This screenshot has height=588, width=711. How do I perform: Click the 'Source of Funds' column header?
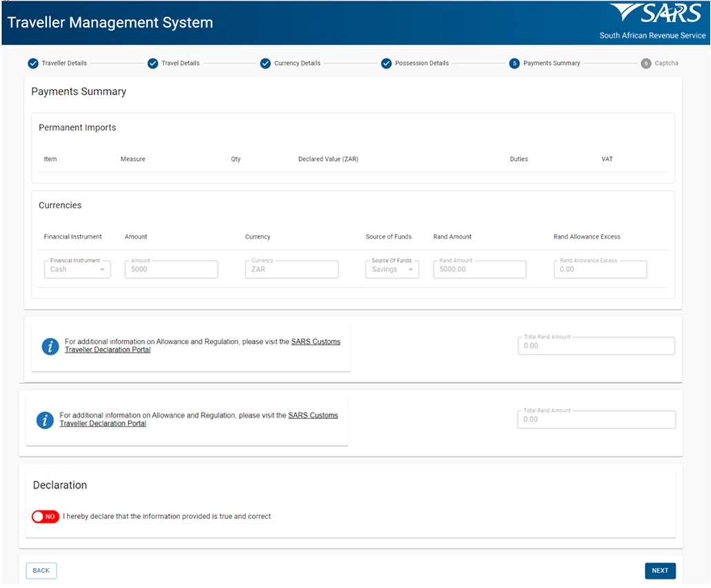(388, 236)
